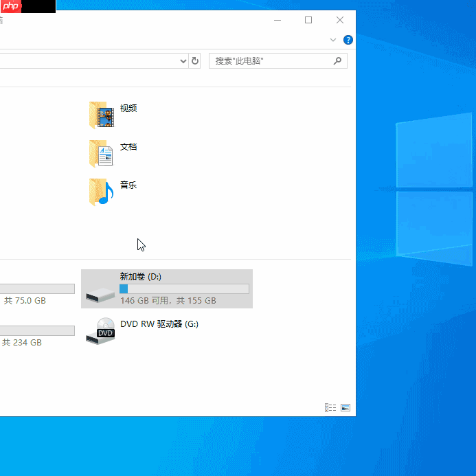
Task: Click the usage bar above 共 75.0 GB
Action: point(37,288)
